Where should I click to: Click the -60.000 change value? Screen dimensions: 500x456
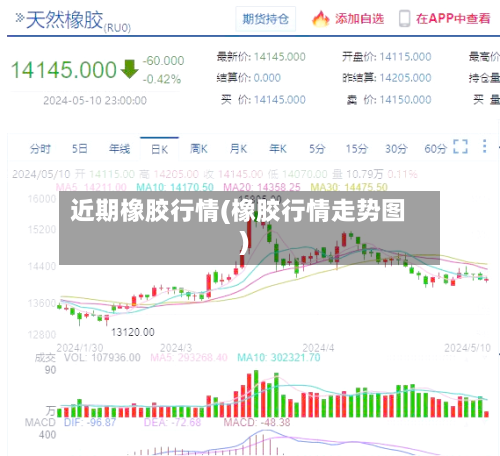pos(163,61)
